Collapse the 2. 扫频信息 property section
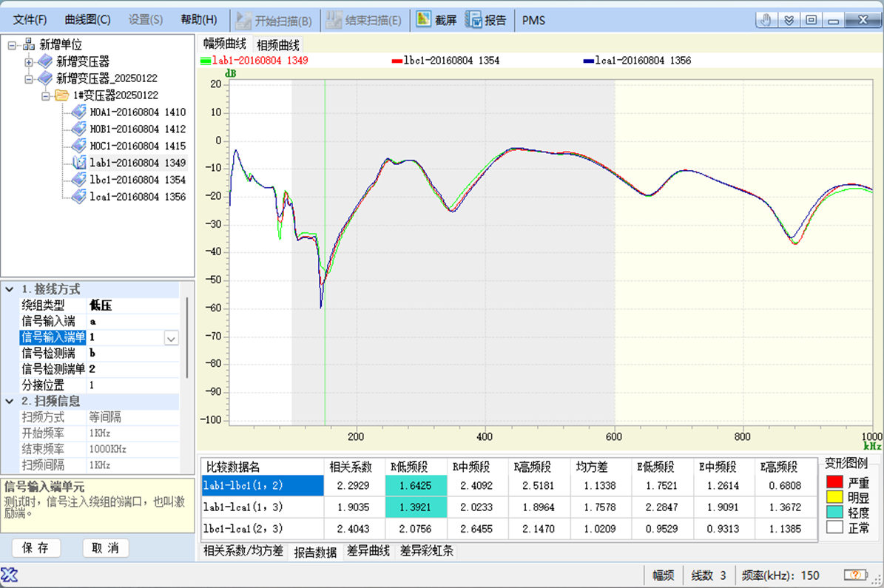884x588 pixels. (x=9, y=401)
